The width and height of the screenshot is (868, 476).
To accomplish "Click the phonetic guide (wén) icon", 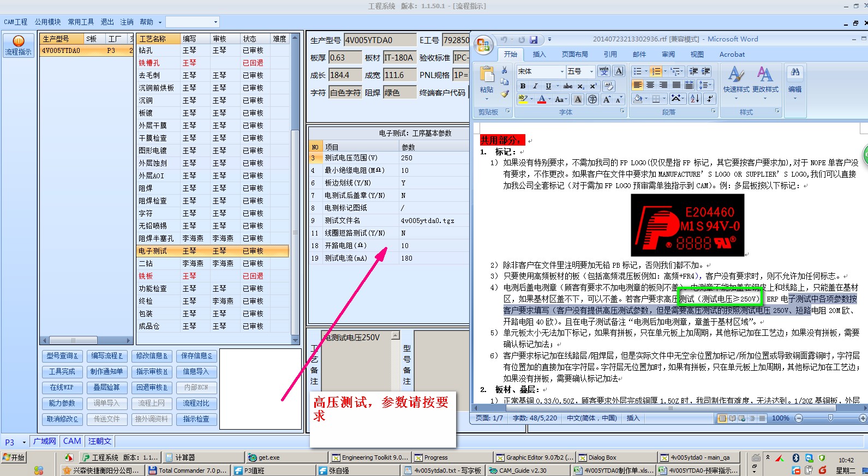I will tap(604, 71).
